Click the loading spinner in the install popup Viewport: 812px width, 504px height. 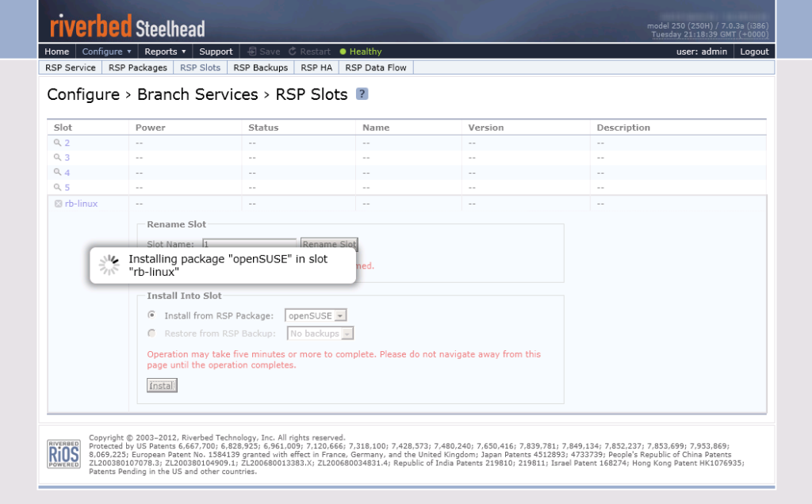(109, 265)
